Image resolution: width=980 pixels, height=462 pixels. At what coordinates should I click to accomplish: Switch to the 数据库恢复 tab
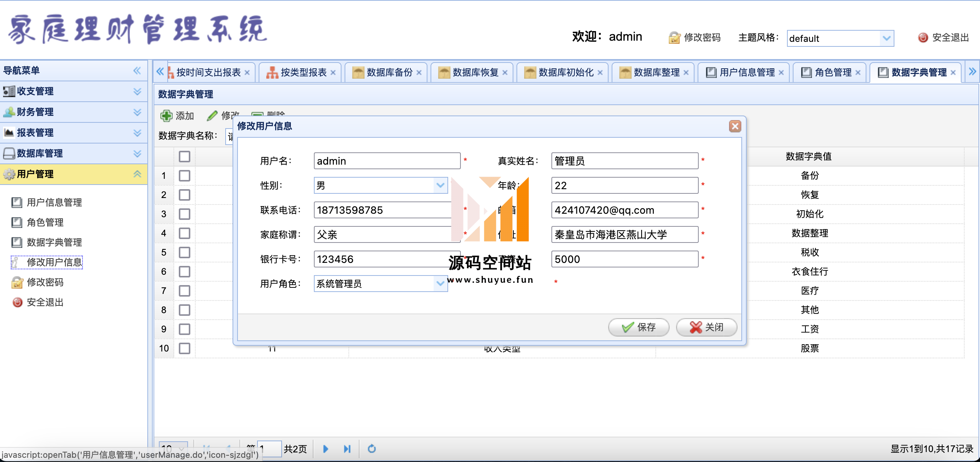(472, 73)
